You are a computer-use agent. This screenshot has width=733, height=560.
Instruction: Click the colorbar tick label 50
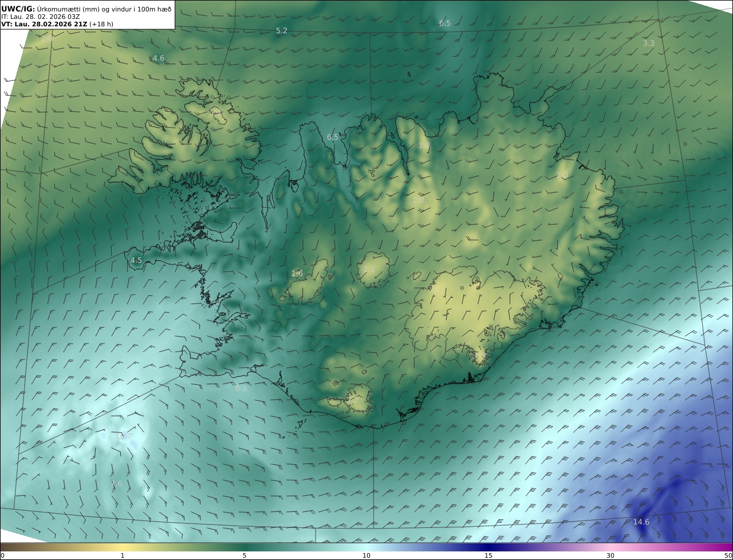pyautogui.click(x=728, y=555)
